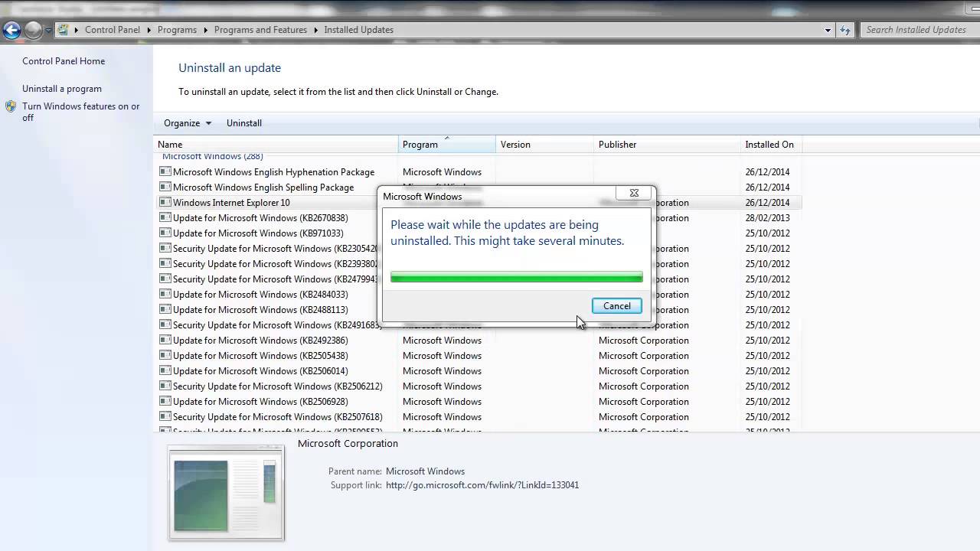
Task: Sort by Installed On column header
Action: pyautogui.click(x=771, y=145)
